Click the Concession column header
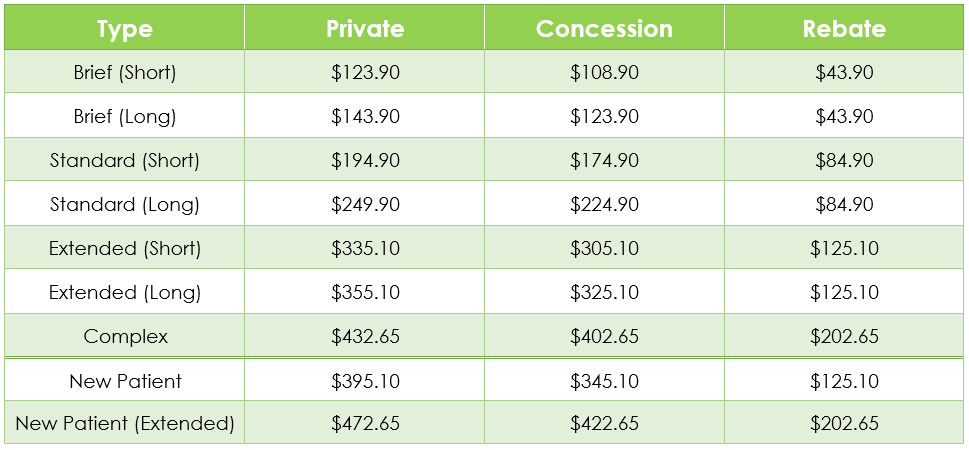The height and width of the screenshot is (450, 969). point(604,28)
